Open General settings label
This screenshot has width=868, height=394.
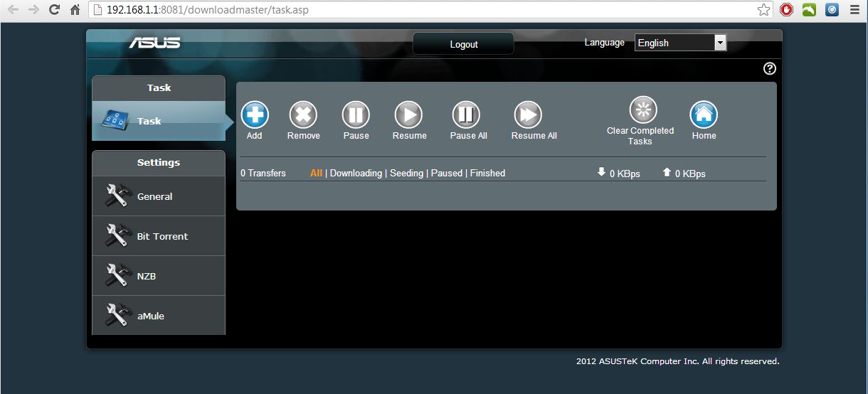tap(155, 196)
